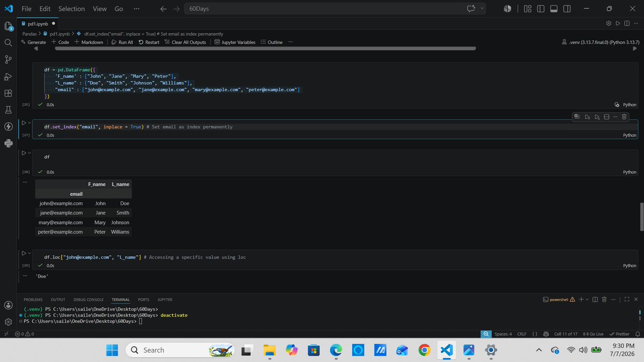Open notebook settings gear in editor toolbar
This screenshot has width=644, height=362.
coord(609,23)
